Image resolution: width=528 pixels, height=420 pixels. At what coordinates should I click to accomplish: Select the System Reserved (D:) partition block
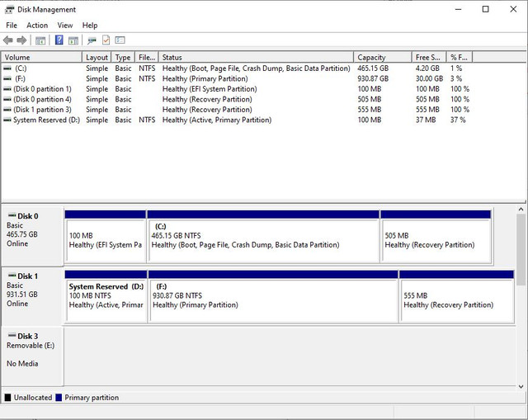tap(106, 296)
